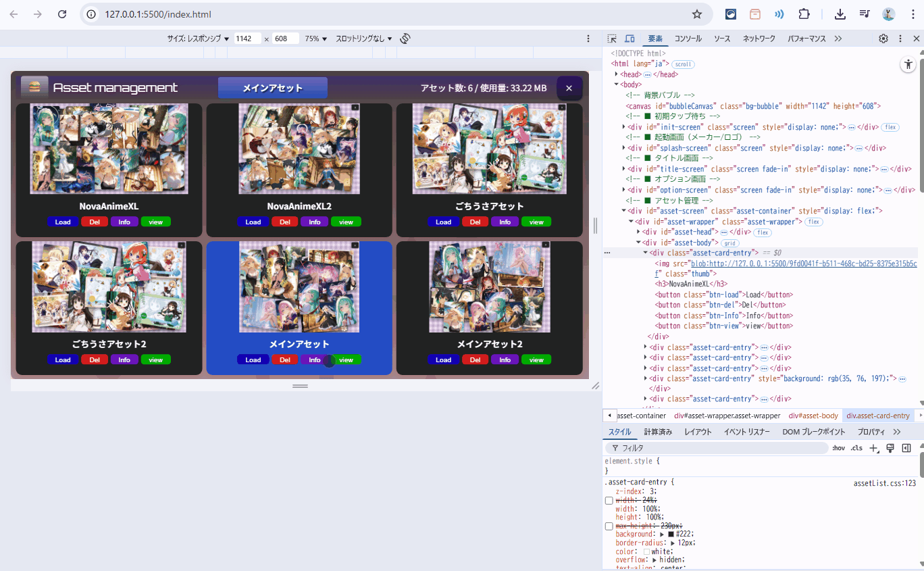Open the 75% zoom dropdown
Image resolution: width=924 pixels, height=571 pixels.
tap(315, 39)
